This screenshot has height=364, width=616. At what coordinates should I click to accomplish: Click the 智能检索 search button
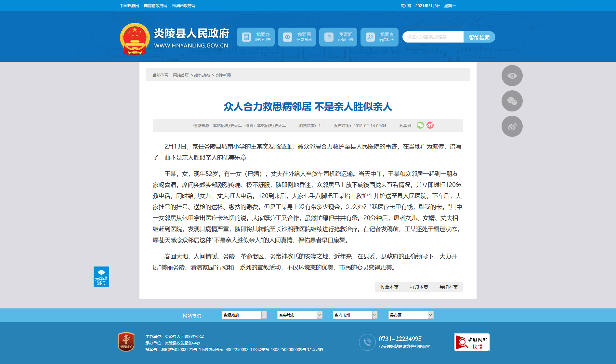[479, 37]
